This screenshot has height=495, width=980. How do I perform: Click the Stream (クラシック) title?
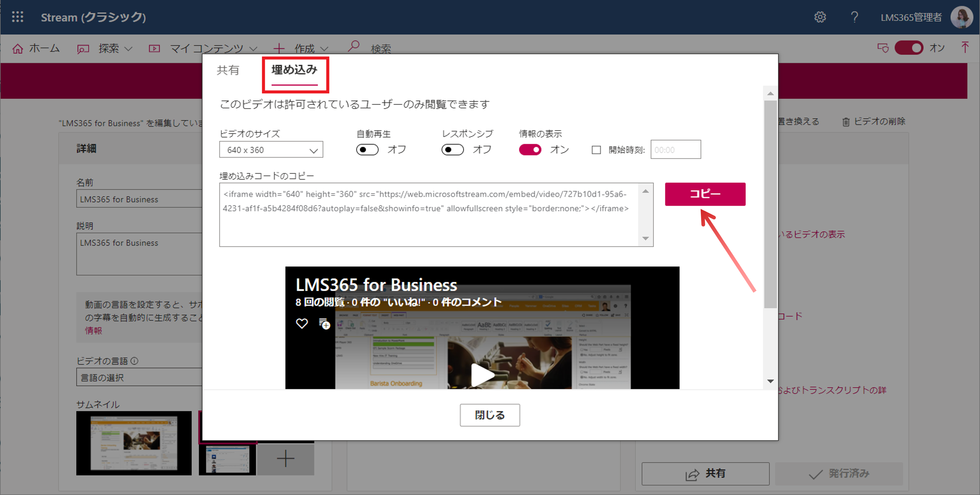pos(93,17)
